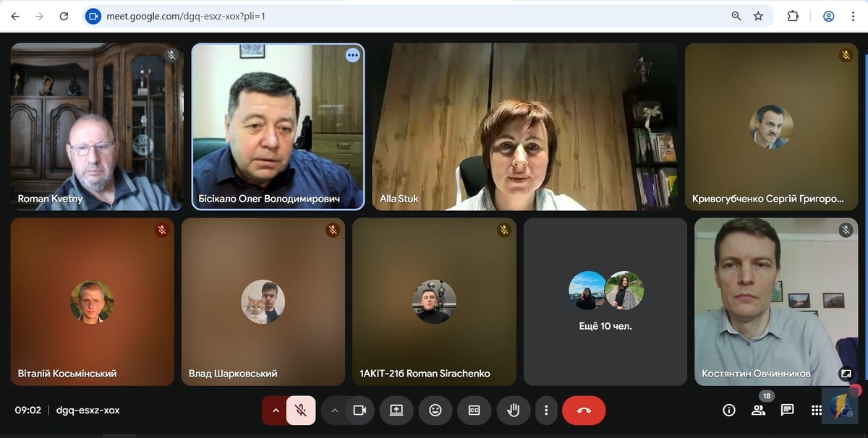Click the red Leave call button
The width and height of the screenshot is (868, 438).
click(x=584, y=410)
